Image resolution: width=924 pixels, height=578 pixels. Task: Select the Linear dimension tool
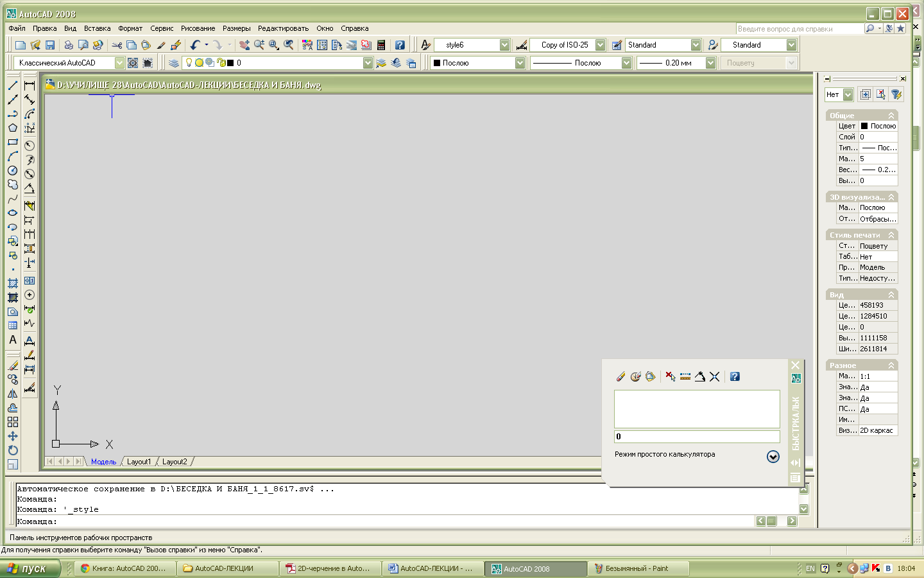click(x=30, y=85)
